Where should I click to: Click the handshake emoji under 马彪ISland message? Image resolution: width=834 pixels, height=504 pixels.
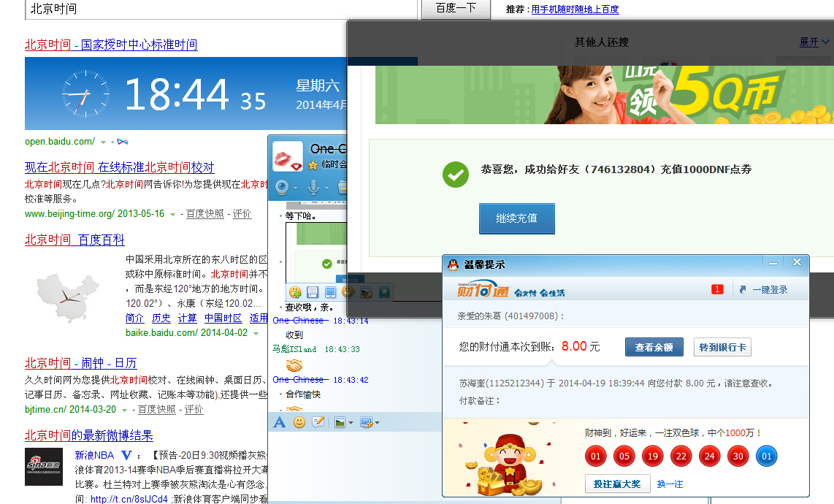[294, 365]
